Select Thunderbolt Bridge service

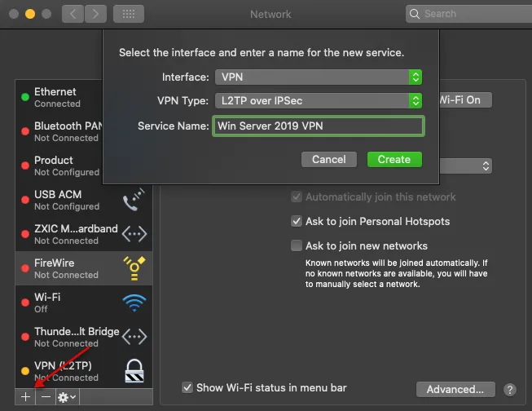[x=84, y=337]
